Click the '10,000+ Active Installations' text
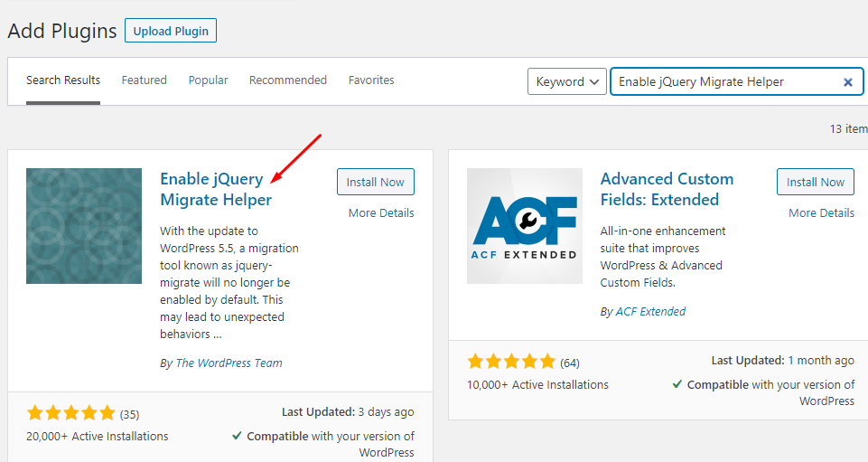Screen dimensions: 868x462 (x=537, y=384)
